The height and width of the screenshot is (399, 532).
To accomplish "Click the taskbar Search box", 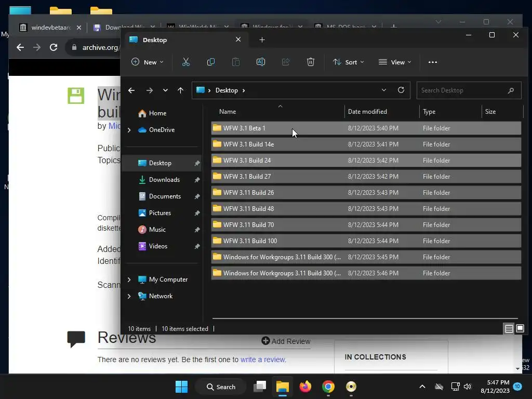I will pyautogui.click(x=221, y=387).
